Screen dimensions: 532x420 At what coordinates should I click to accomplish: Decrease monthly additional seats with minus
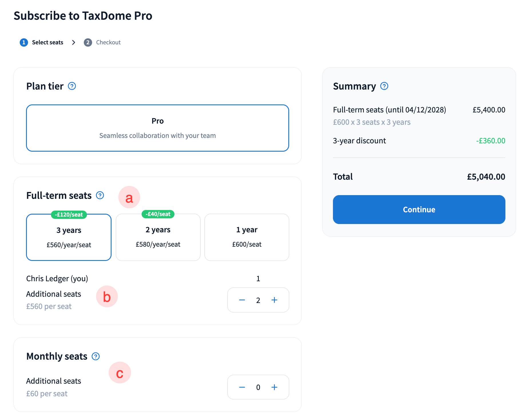pos(242,387)
